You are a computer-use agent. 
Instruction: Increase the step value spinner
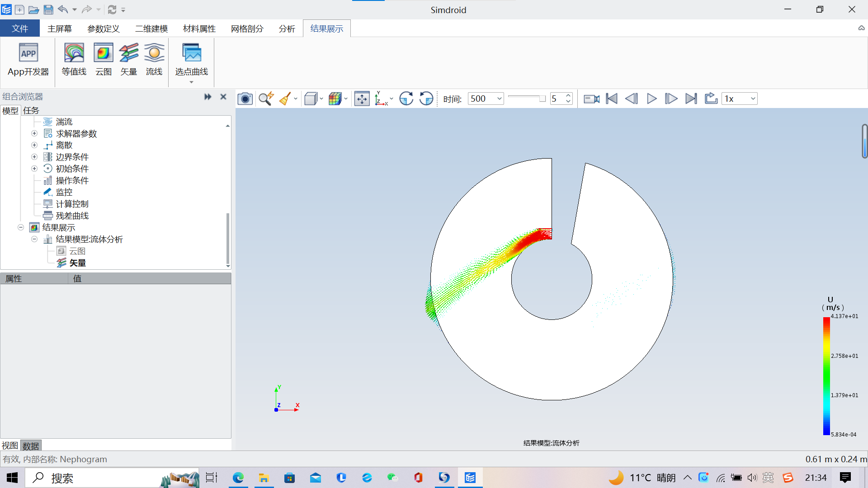(568, 95)
